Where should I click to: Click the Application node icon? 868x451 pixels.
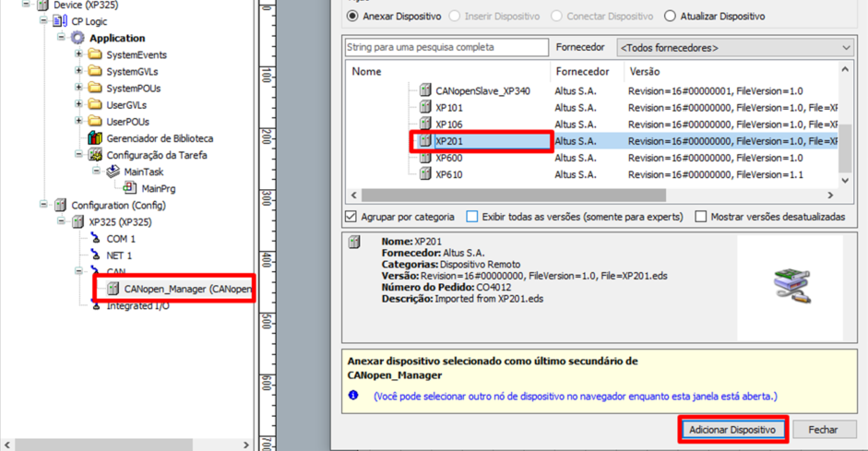point(77,38)
